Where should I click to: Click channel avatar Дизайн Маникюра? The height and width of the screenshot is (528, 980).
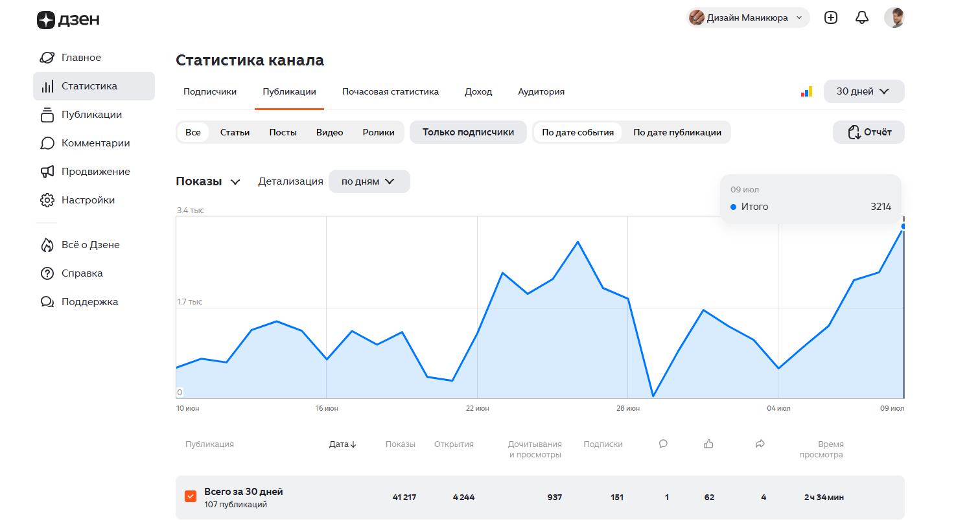(x=697, y=17)
